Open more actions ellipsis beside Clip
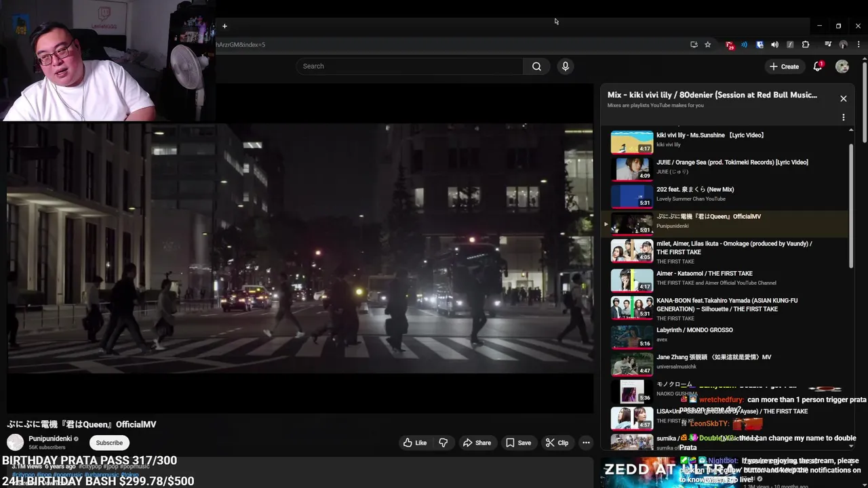 click(586, 443)
